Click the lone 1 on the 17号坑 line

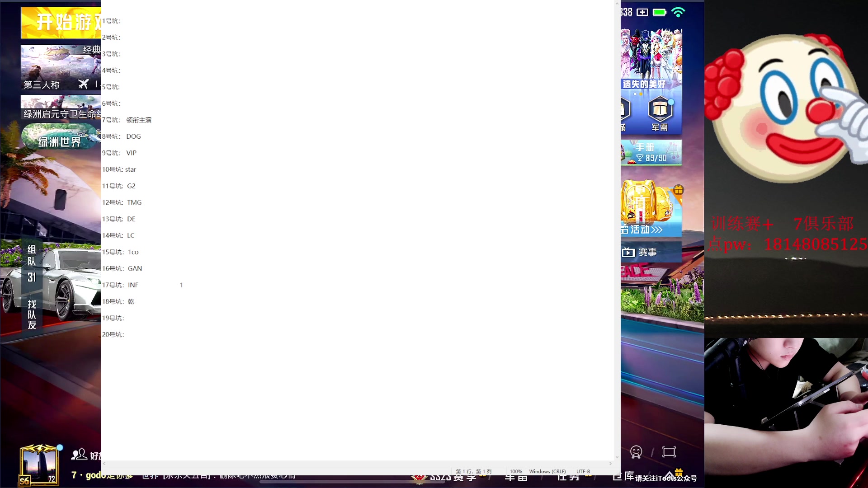pos(181,285)
